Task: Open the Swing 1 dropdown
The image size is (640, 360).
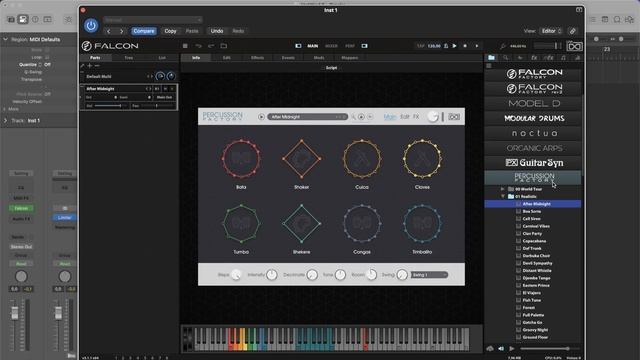Action: click(x=429, y=275)
